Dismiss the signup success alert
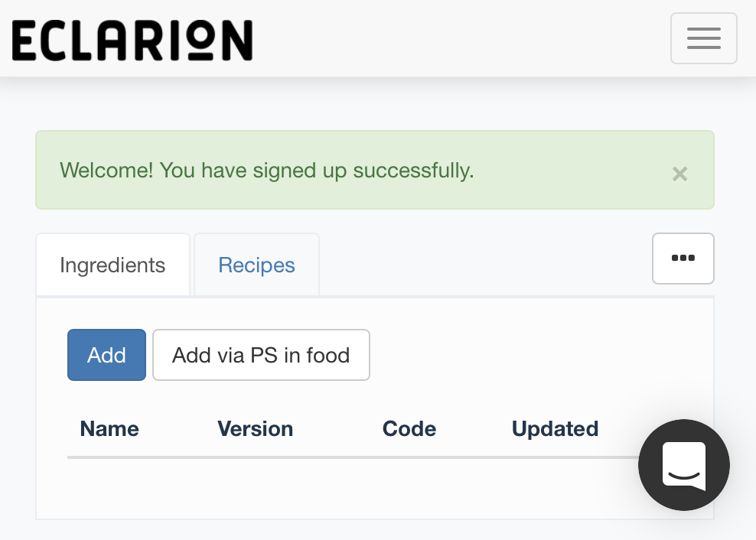This screenshot has height=540, width=756. coord(679,174)
